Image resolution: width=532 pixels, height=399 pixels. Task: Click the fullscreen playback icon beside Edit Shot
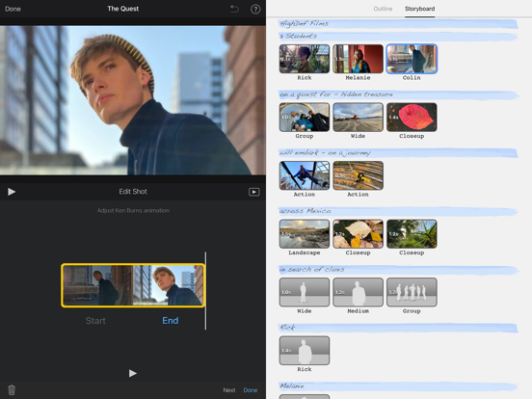point(254,192)
